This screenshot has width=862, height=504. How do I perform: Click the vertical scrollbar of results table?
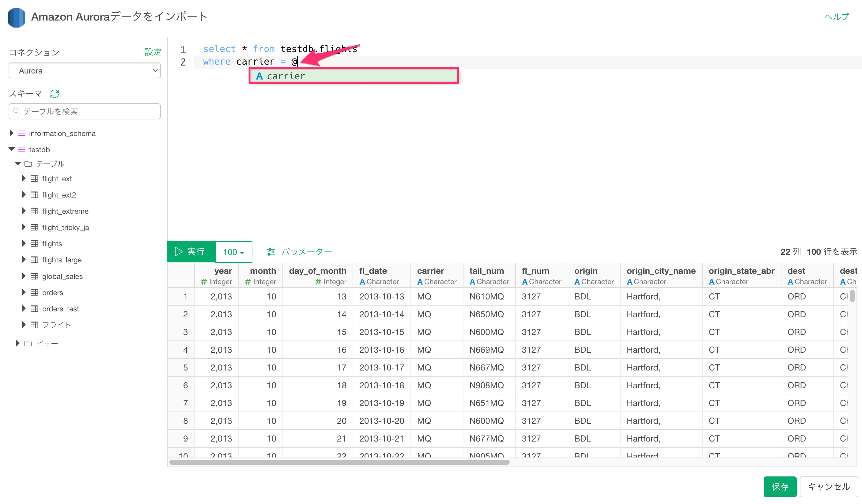click(852, 296)
